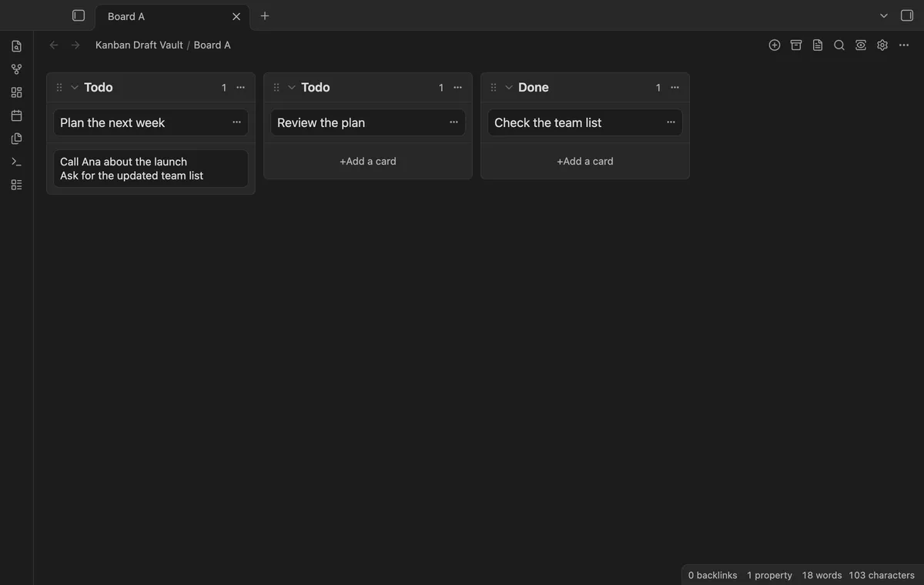924x585 pixels.
Task: Click the card count of the Done list
Action: click(x=658, y=88)
